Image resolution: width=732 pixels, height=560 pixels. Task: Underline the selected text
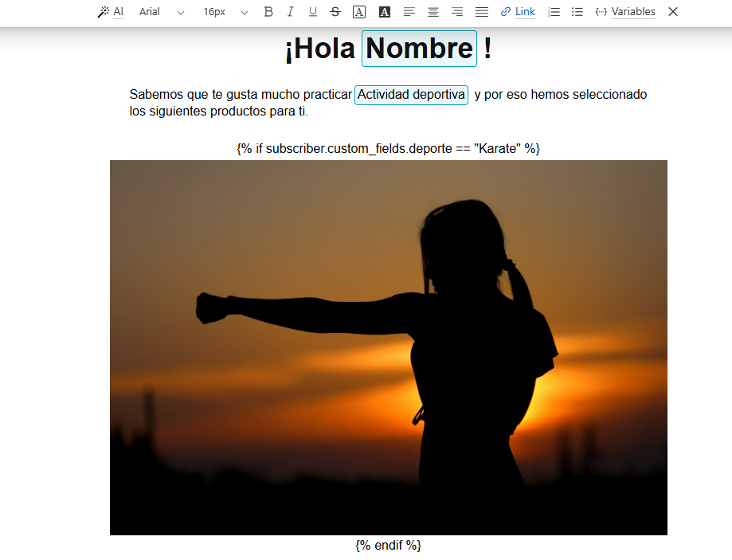[x=312, y=12]
